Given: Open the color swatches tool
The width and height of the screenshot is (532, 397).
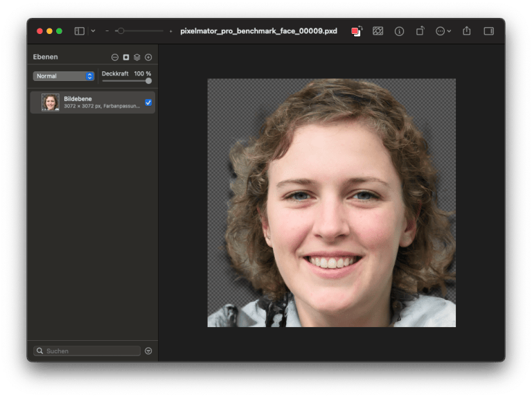Looking at the screenshot, I should pyautogui.click(x=357, y=31).
